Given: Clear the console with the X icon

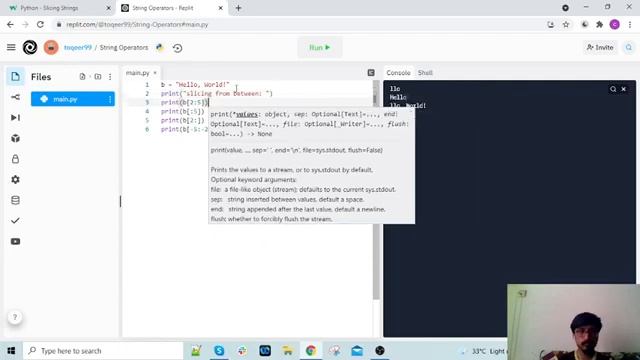Looking at the screenshot, I should 624,89.
